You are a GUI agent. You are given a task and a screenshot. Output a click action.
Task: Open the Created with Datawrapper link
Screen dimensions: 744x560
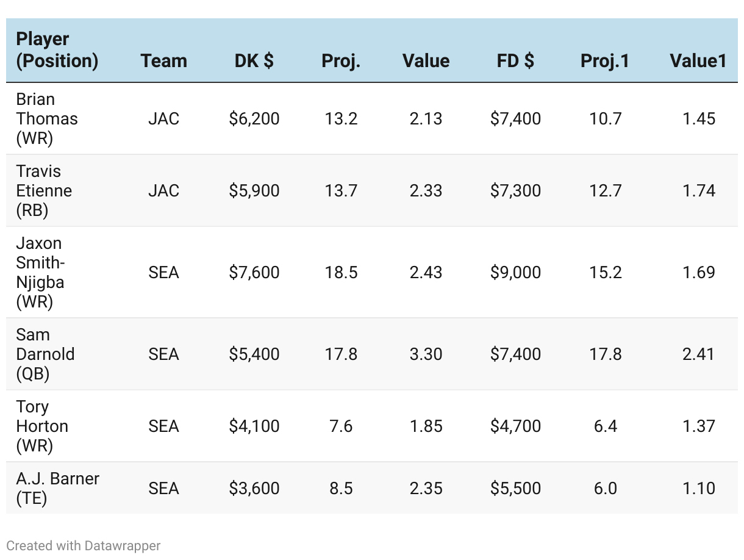point(84,545)
